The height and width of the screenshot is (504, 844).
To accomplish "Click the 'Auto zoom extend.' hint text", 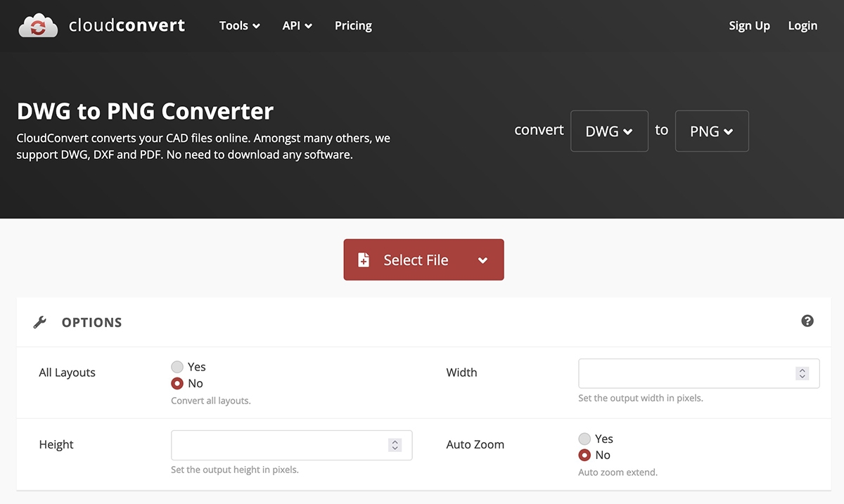I will [x=618, y=472].
